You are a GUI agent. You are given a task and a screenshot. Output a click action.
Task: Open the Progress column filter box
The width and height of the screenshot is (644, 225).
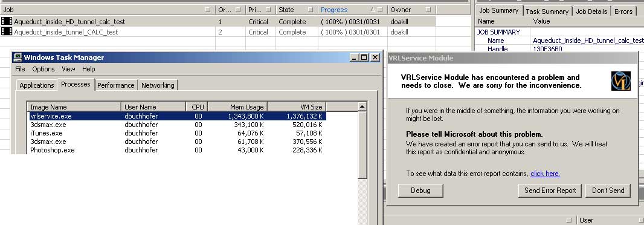point(380,10)
